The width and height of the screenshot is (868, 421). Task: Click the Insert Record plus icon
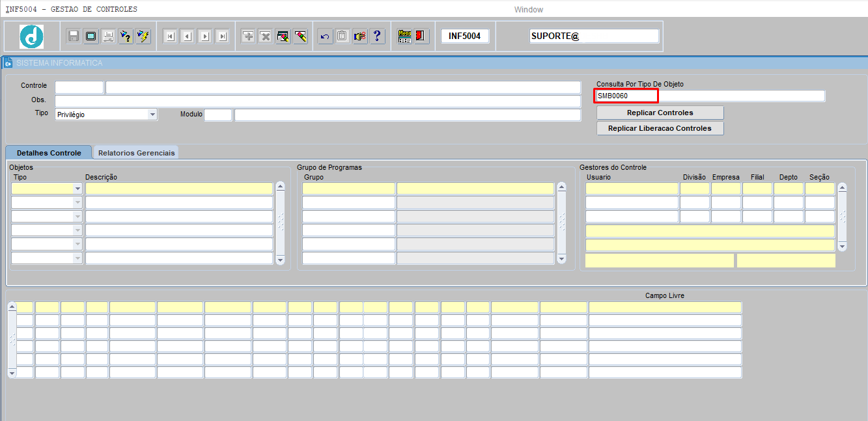click(x=248, y=36)
